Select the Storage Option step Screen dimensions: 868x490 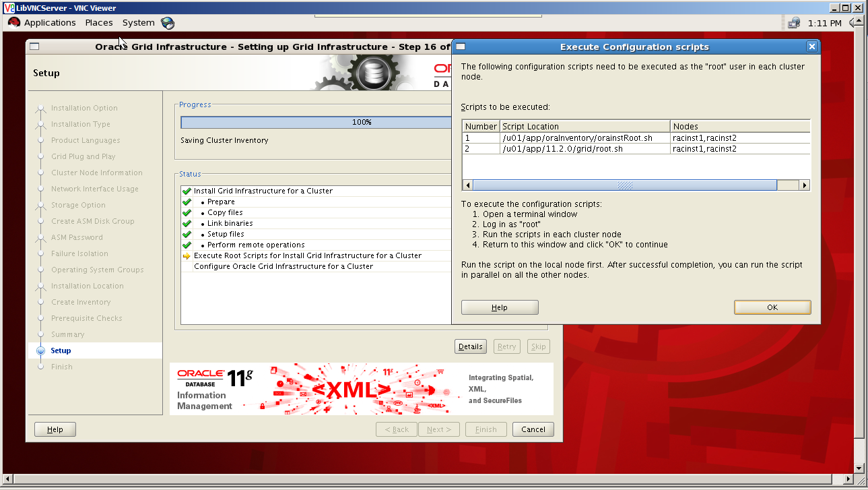[78, 205]
